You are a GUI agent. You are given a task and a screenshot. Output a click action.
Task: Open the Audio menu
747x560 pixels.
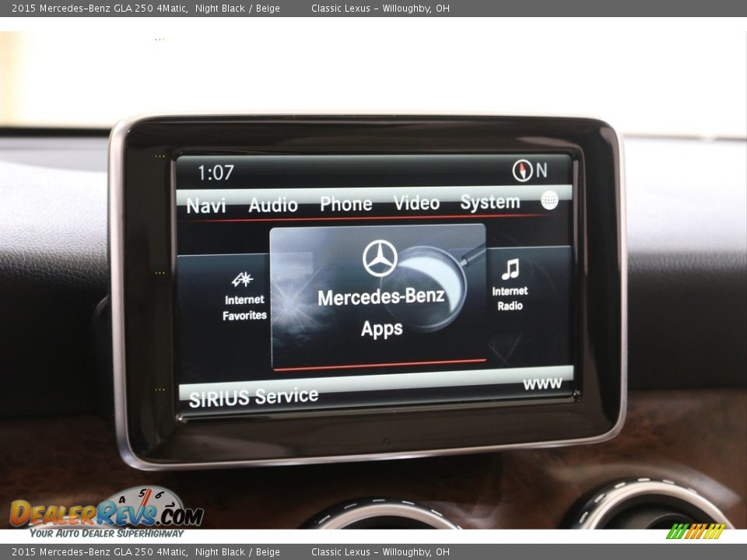coord(273,205)
